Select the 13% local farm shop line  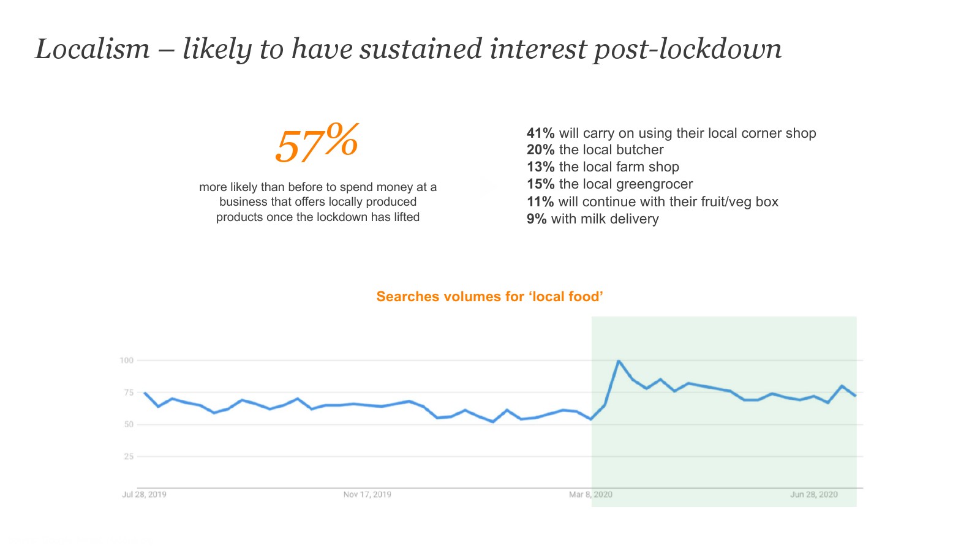point(603,167)
